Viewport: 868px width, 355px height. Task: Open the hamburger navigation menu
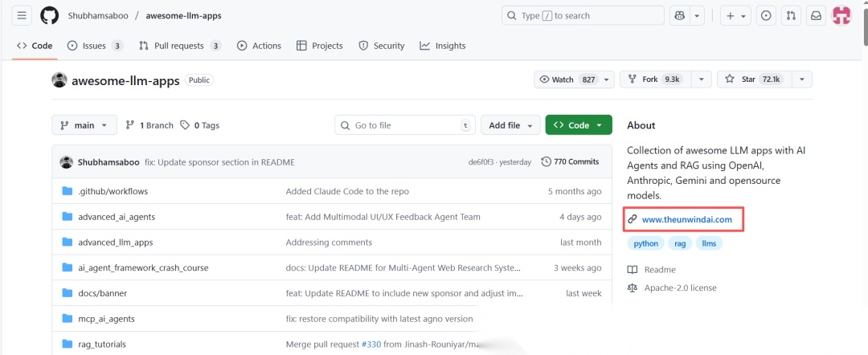click(22, 15)
